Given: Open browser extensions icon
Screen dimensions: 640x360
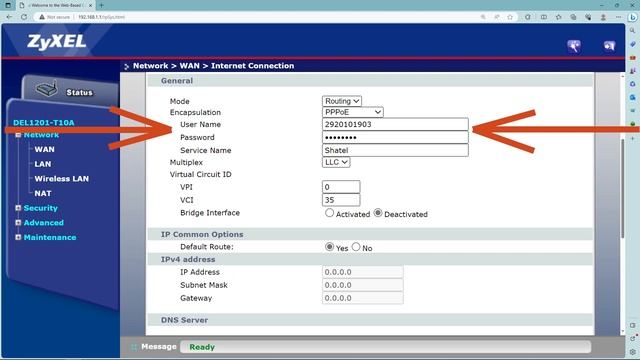Looking at the screenshot, I should 528,17.
